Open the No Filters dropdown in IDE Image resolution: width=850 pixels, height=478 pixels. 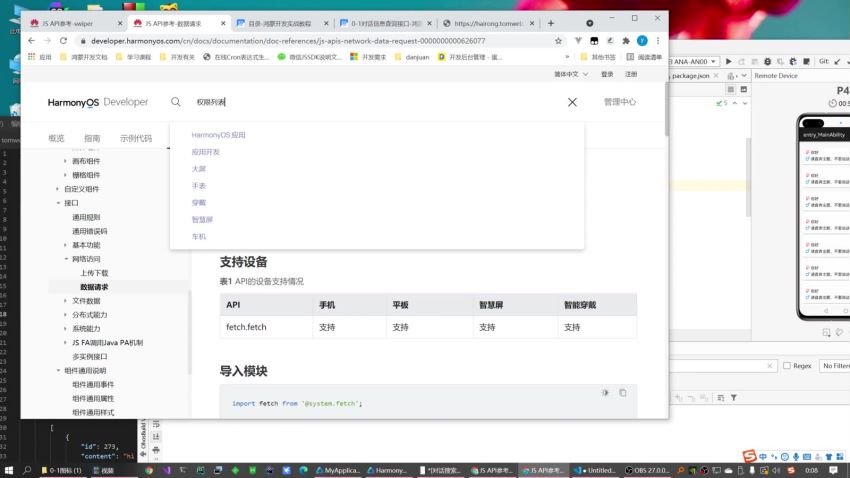(x=835, y=366)
